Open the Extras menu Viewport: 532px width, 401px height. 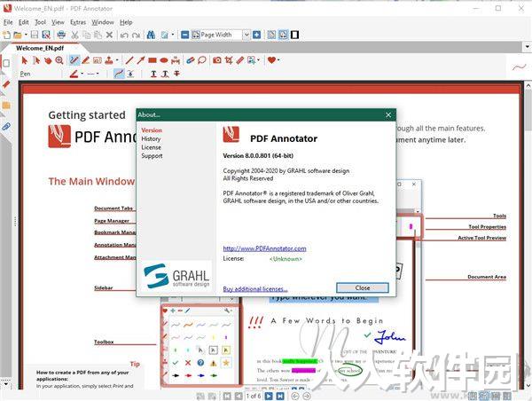click(78, 22)
